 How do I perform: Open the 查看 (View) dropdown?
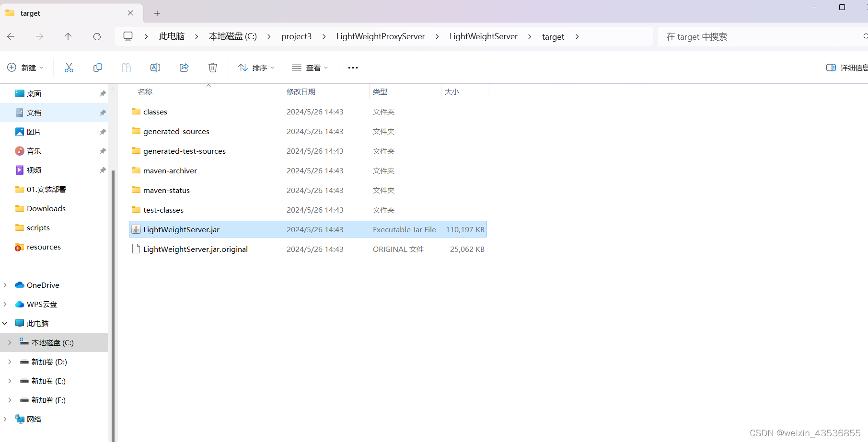click(x=310, y=68)
